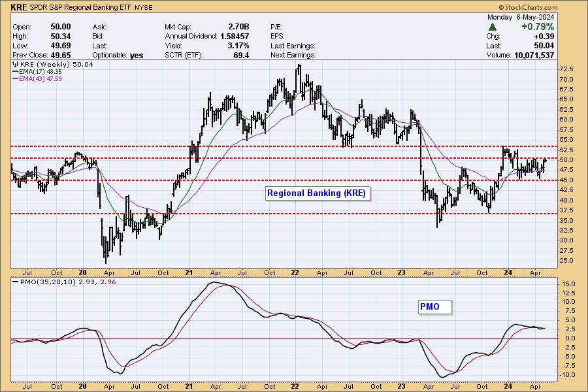The width and height of the screenshot is (588, 392).
Task: Click the 72.5 price axis label
Action: 566,69
